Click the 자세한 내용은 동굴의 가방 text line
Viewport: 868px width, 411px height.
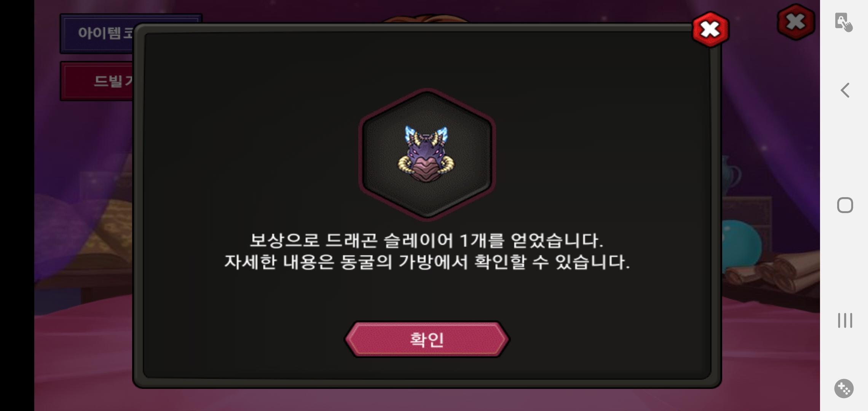coord(427,262)
